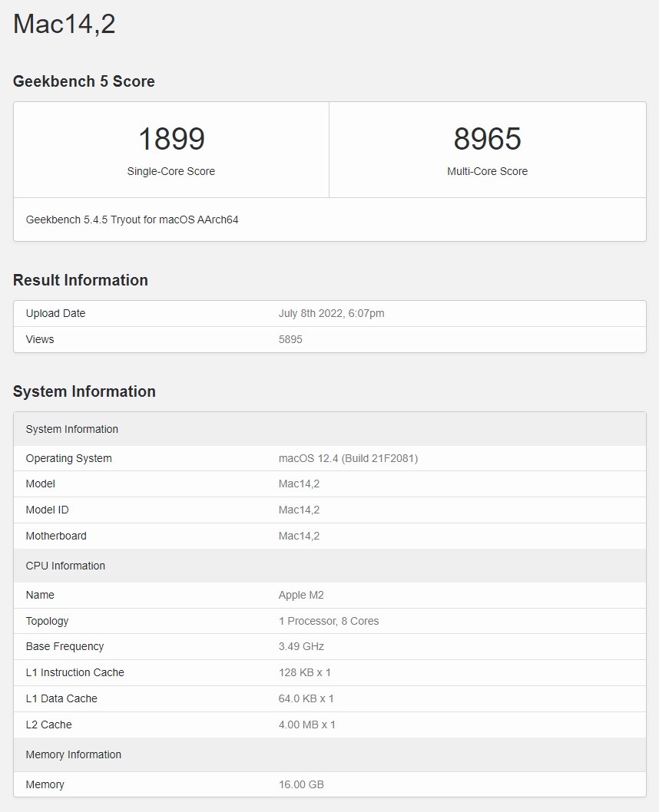
Task: Click the CPU Information section header
Action: [65, 566]
